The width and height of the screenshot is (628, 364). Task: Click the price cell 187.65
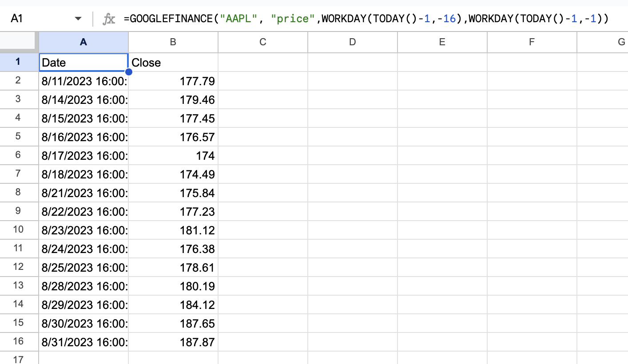coord(173,323)
